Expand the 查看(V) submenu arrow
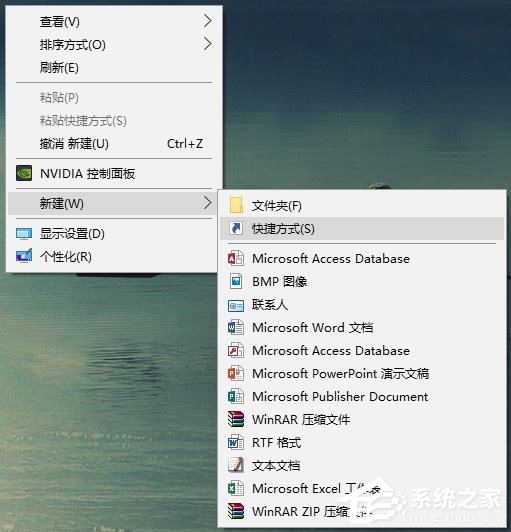 tap(208, 21)
